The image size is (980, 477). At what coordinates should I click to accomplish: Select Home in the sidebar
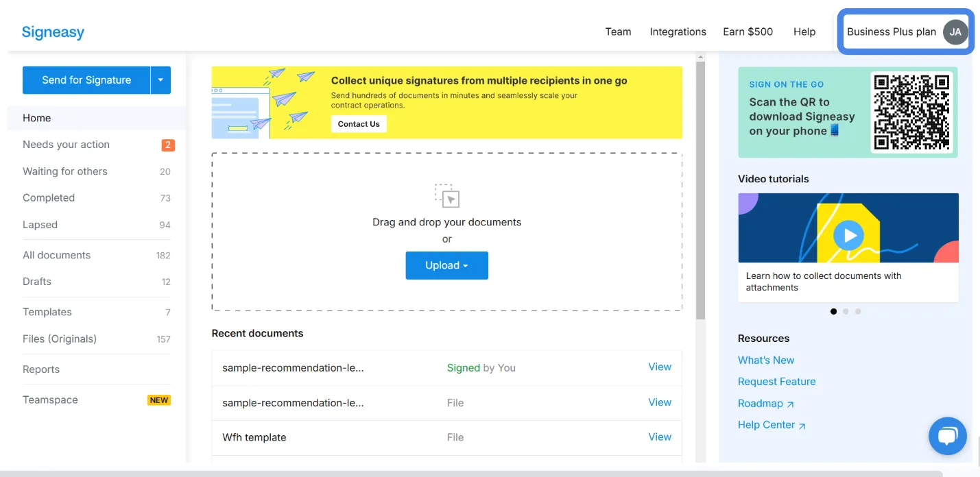pyautogui.click(x=97, y=118)
